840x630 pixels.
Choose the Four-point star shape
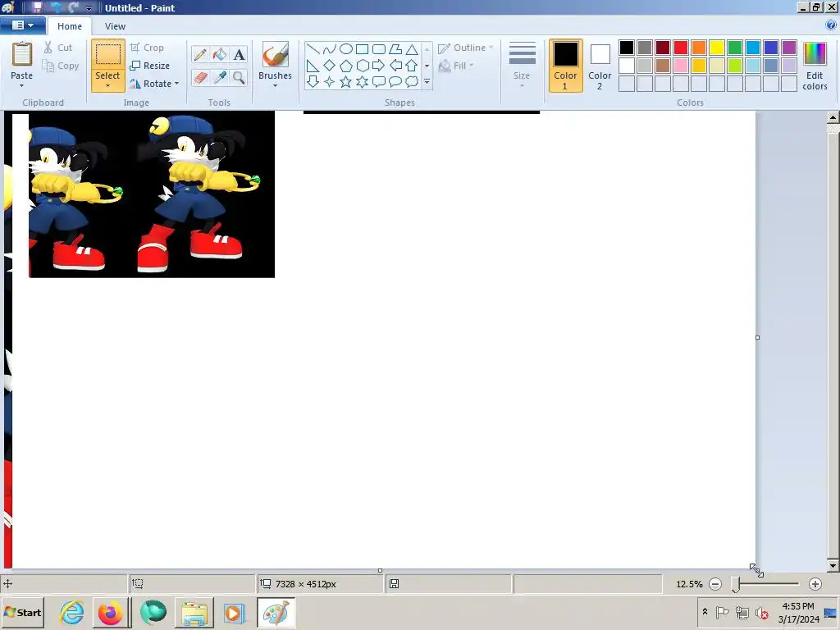(x=330, y=82)
